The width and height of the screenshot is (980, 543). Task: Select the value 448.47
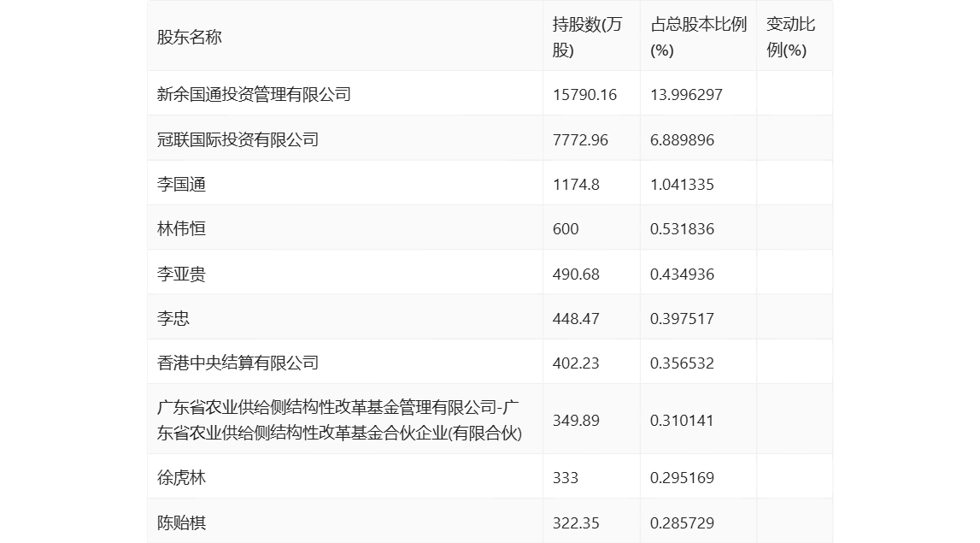coord(576,318)
